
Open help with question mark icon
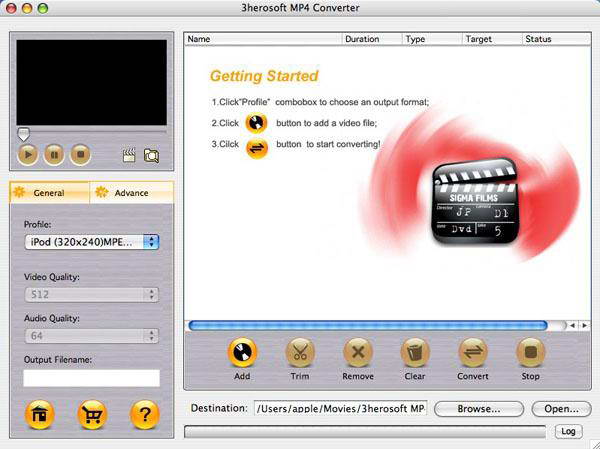coord(145,415)
